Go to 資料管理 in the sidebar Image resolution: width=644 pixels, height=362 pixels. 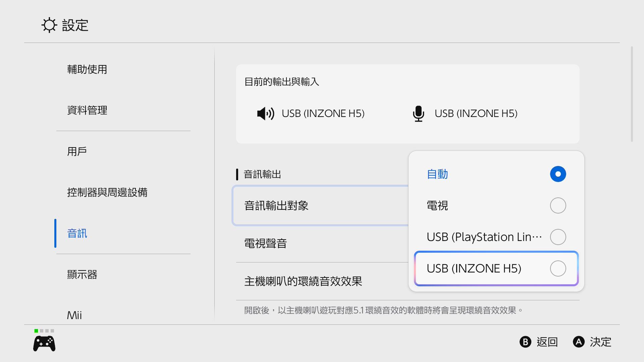click(87, 110)
